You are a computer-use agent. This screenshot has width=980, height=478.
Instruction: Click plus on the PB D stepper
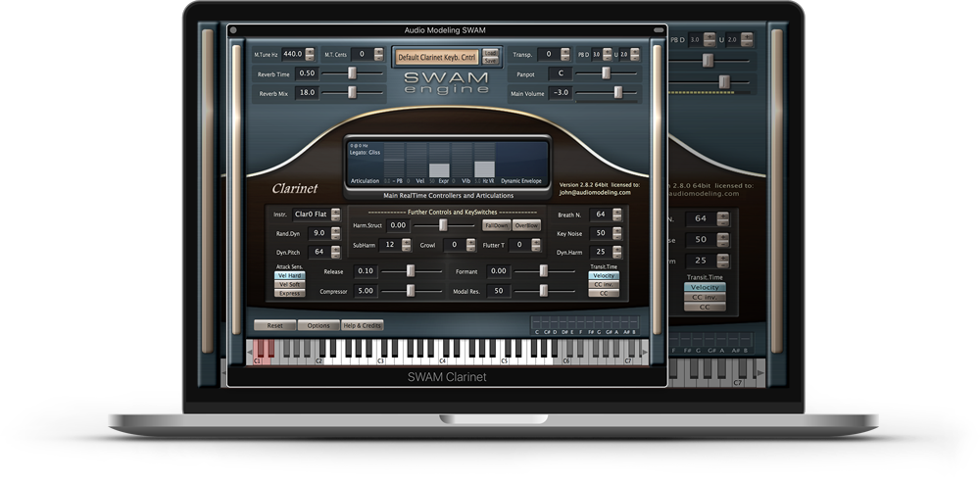(x=607, y=51)
